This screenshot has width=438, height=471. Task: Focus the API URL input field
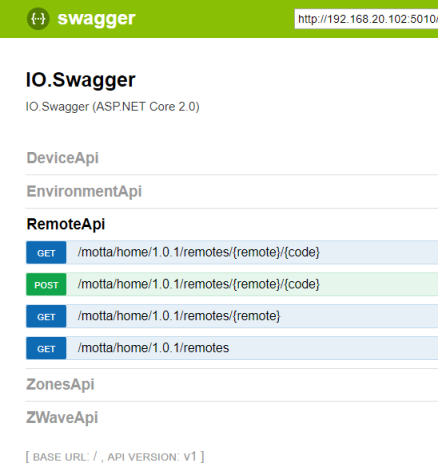[366, 19]
